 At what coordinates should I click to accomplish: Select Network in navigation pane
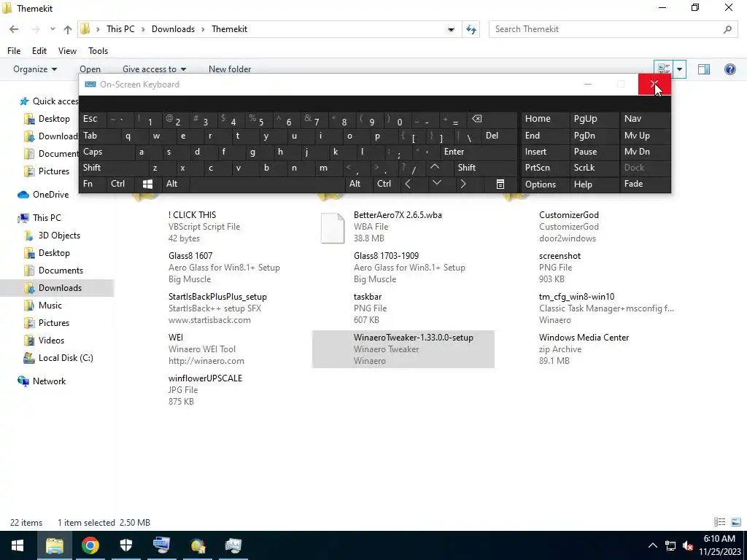49,381
